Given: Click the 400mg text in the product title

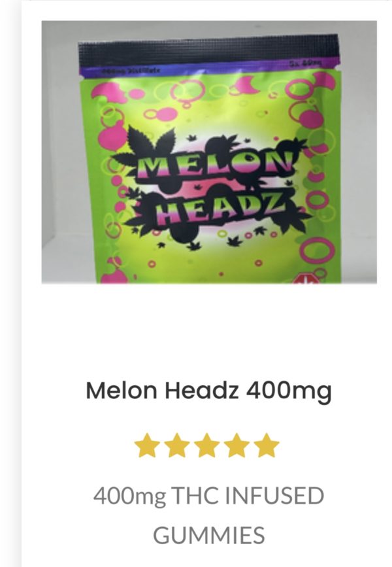Looking at the screenshot, I should tap(289, 391).
